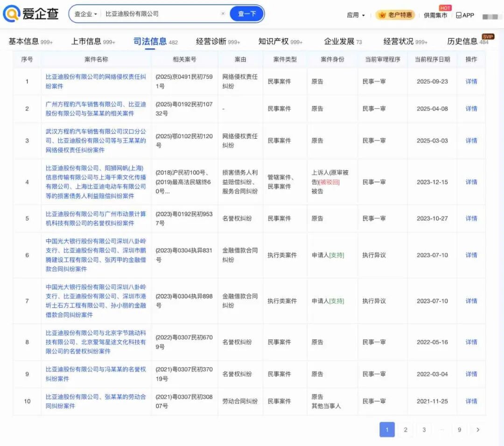Click 详情 for case 粤0304执异831号
Screen dimensions: 504x446
pos(471,255)
